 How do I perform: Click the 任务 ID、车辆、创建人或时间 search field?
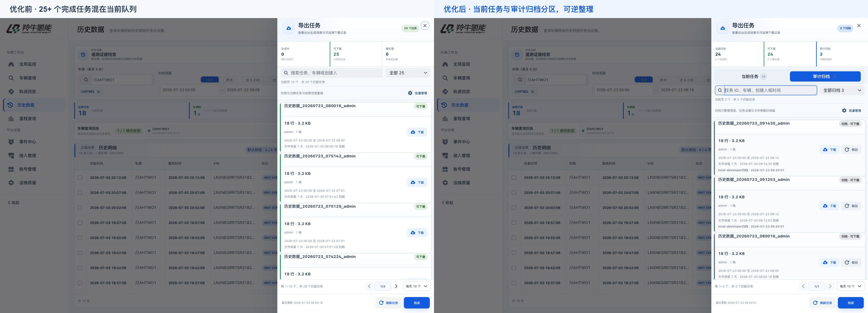pos(766,91)
